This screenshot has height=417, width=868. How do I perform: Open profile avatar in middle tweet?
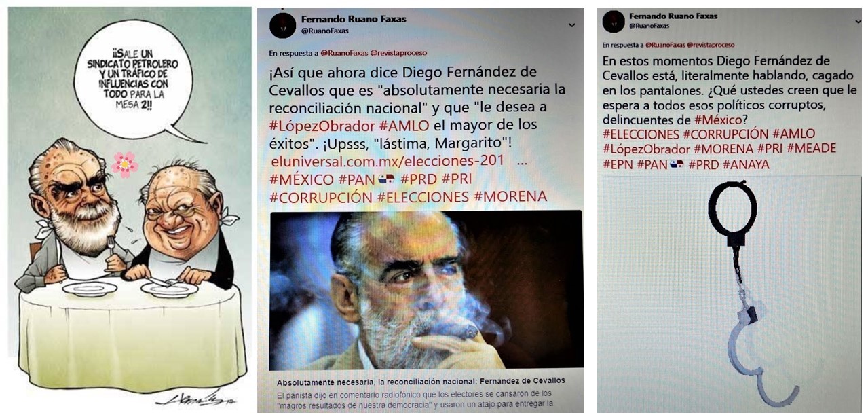coord(282,25)
